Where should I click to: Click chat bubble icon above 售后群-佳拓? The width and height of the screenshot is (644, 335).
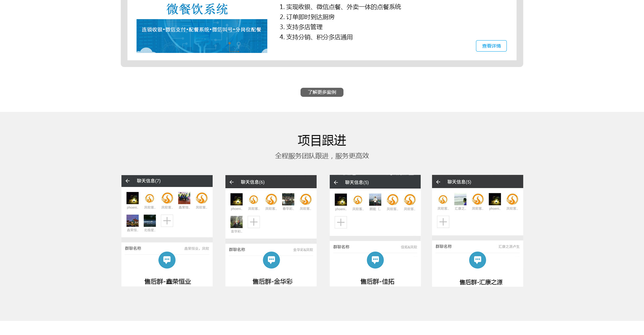pos(375,260)
